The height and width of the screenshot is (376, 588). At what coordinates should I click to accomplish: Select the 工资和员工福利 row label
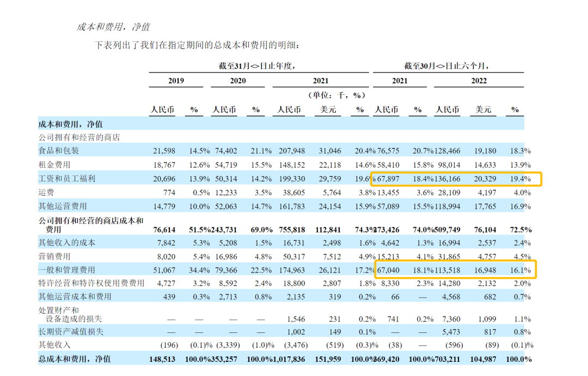click(x=67, y=179)
